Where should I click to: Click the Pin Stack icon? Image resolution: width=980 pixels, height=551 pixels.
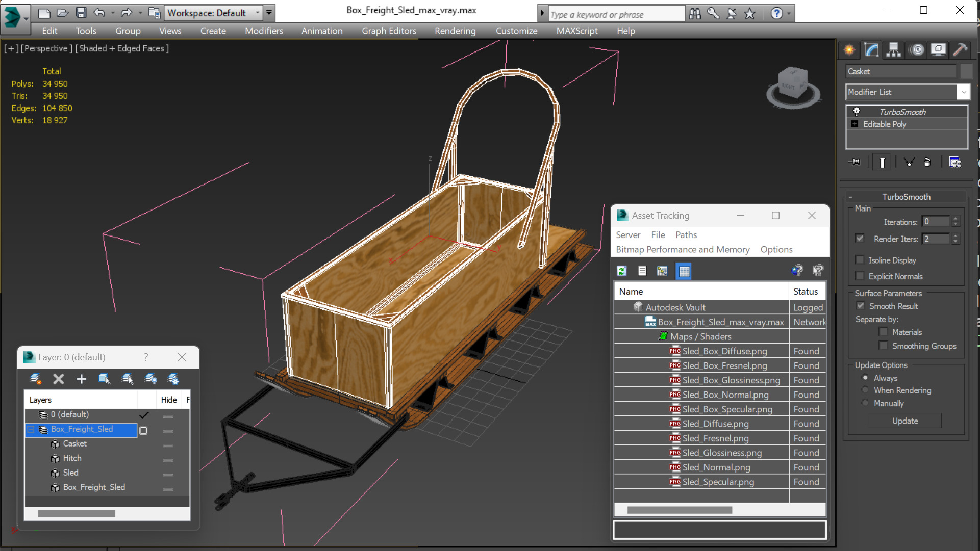click(855, 162)
